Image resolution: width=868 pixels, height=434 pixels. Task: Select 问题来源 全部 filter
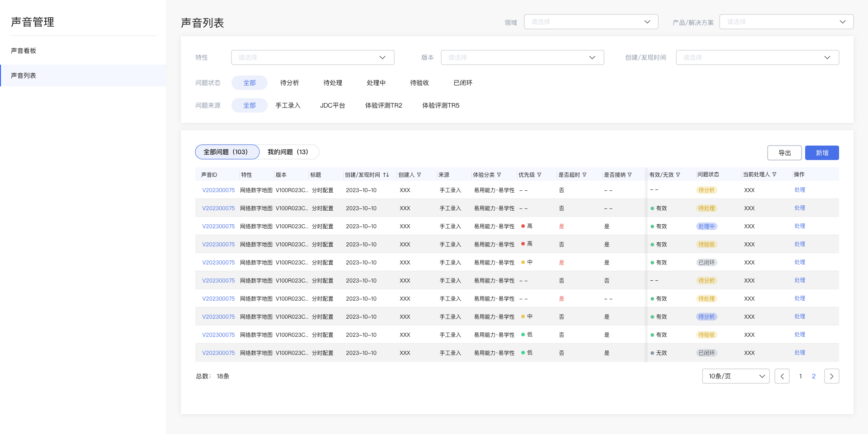pos(250,105)
